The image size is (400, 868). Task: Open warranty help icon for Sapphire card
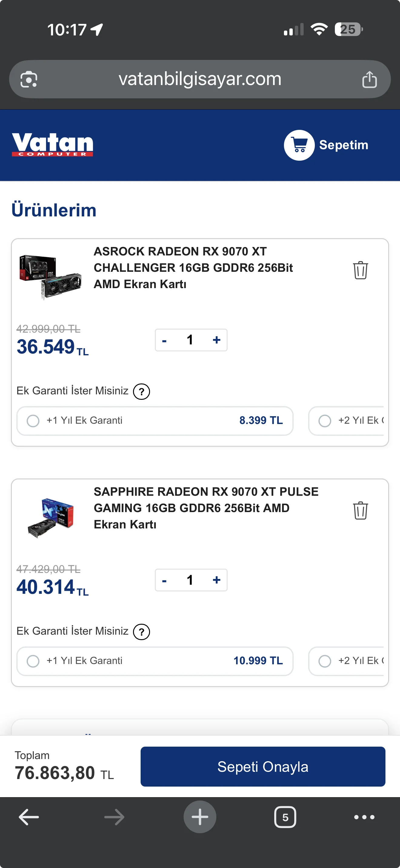142,632
